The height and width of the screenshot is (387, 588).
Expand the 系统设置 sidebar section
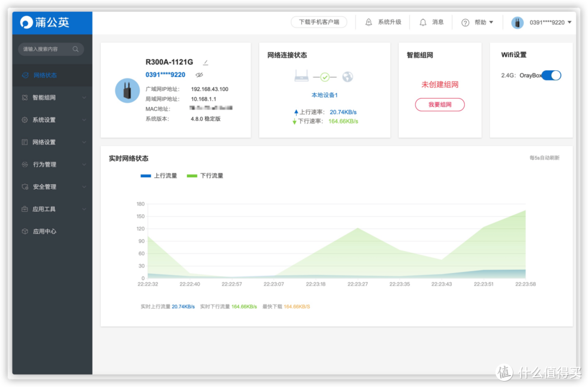pos(52,120)
